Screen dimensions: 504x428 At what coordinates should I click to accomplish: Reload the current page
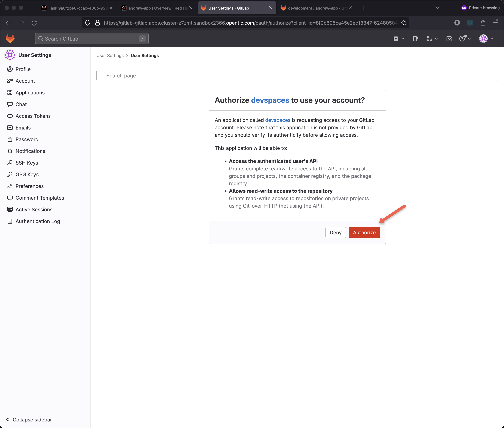(x=34, y=23)
